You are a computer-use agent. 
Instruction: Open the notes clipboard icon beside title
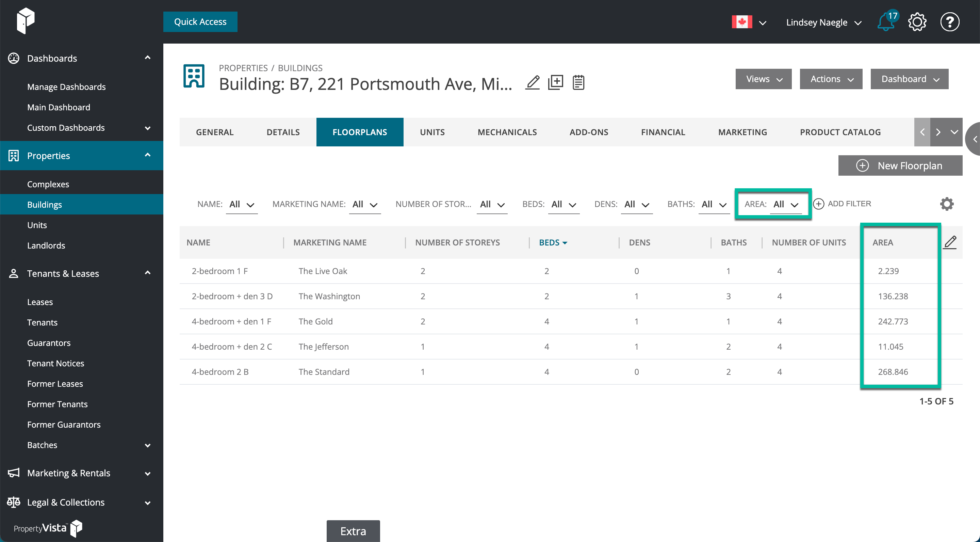click(x=578, y=83)
